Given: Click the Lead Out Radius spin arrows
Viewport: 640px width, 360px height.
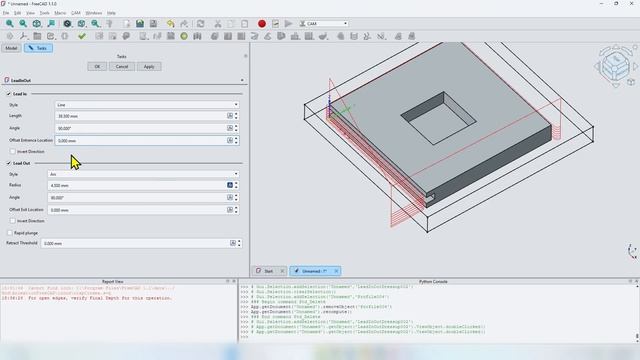Looking at the screenshot, I should 236,185.
